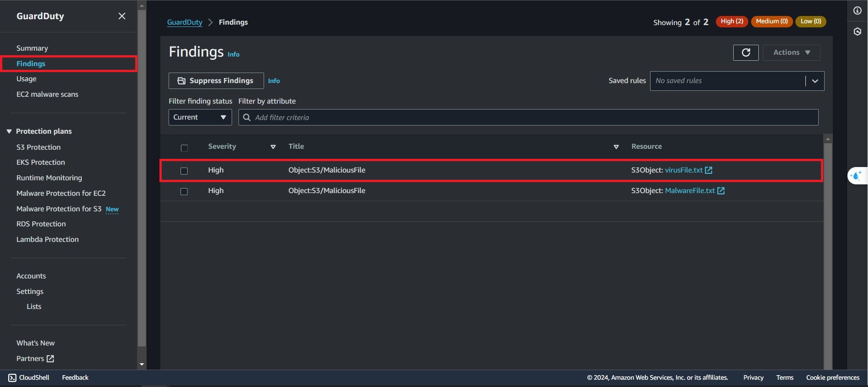Click the Suppress Findings button
The height and width of the screenshot is (387, 868).
tap(216, 81)
